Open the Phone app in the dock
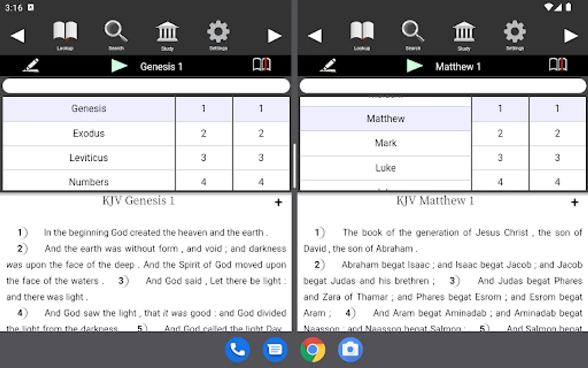 [x=237, y=350]
